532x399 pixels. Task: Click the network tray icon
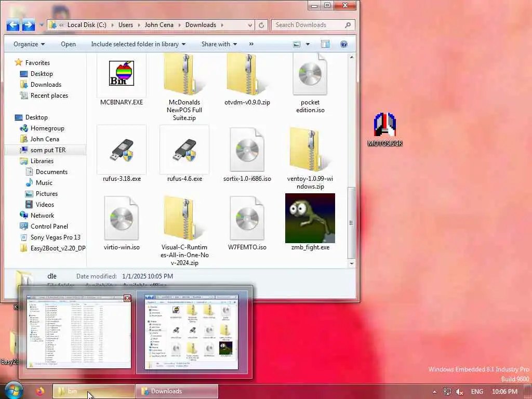[447, 392]
